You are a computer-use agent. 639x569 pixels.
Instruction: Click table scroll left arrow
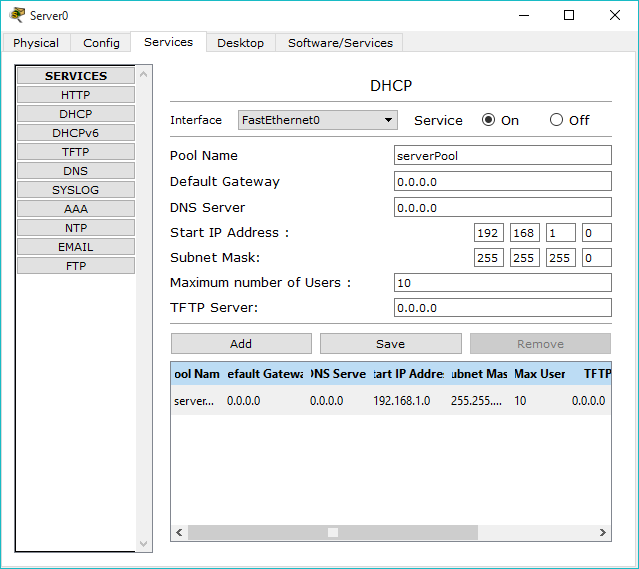coord(179,532)
